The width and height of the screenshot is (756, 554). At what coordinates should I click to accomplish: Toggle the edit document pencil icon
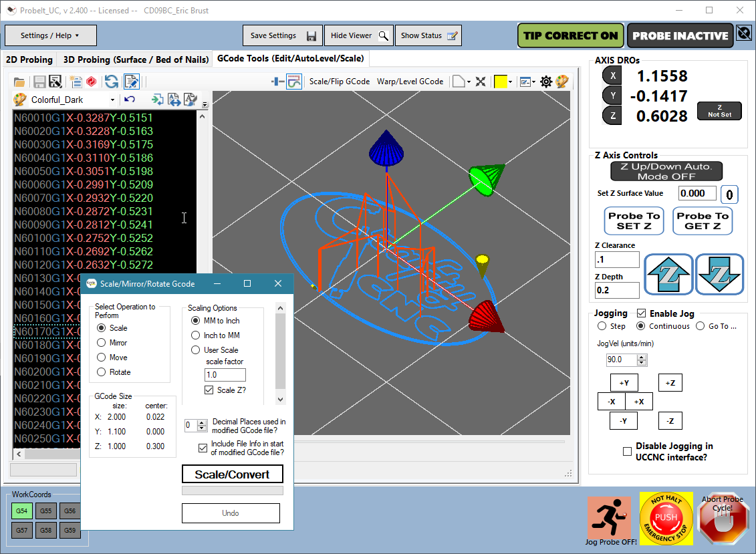tap(132, 82)
